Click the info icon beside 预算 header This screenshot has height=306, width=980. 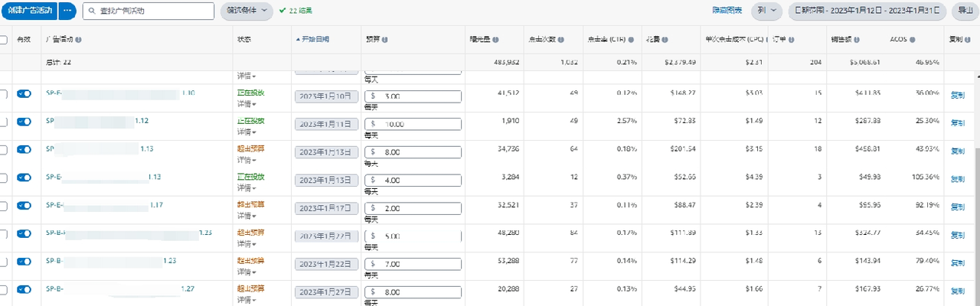coord(384,39)
